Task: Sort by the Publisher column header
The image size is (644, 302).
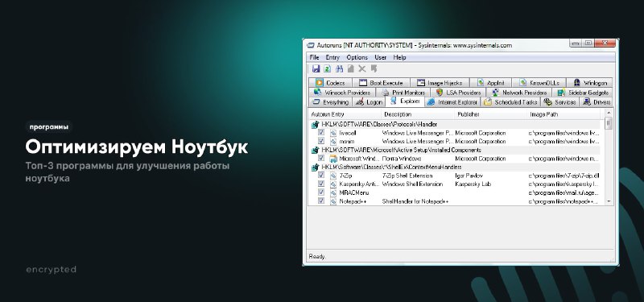Action: 490,114
